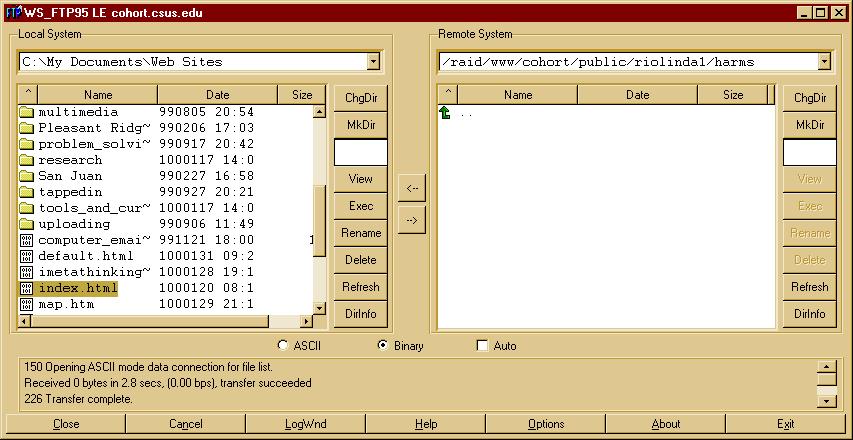Image resolution: width=853 pixels, height=440 pixels.
Task: Click the San Juan folder icon
Action: (26, 176)
